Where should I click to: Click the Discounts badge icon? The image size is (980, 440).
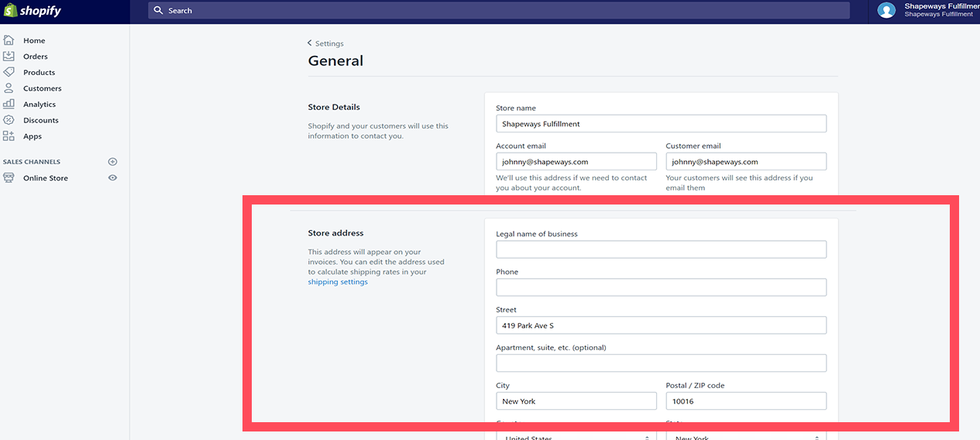(9, 120)
